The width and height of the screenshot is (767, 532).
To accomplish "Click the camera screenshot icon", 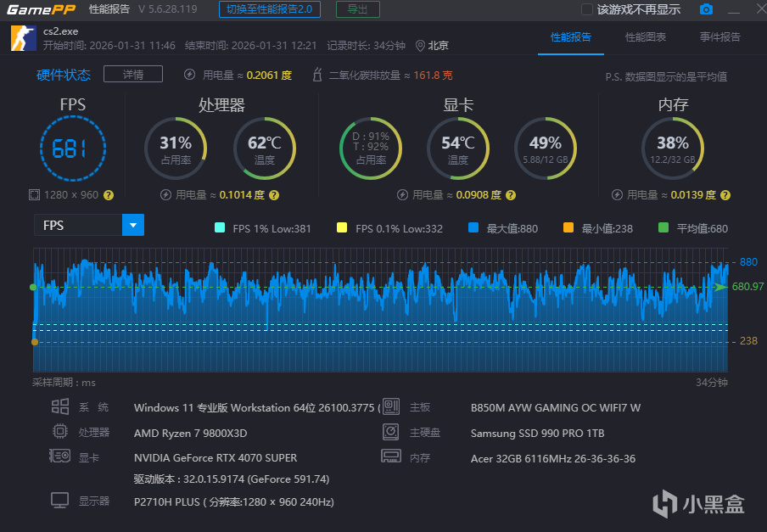I will [706, 9].
